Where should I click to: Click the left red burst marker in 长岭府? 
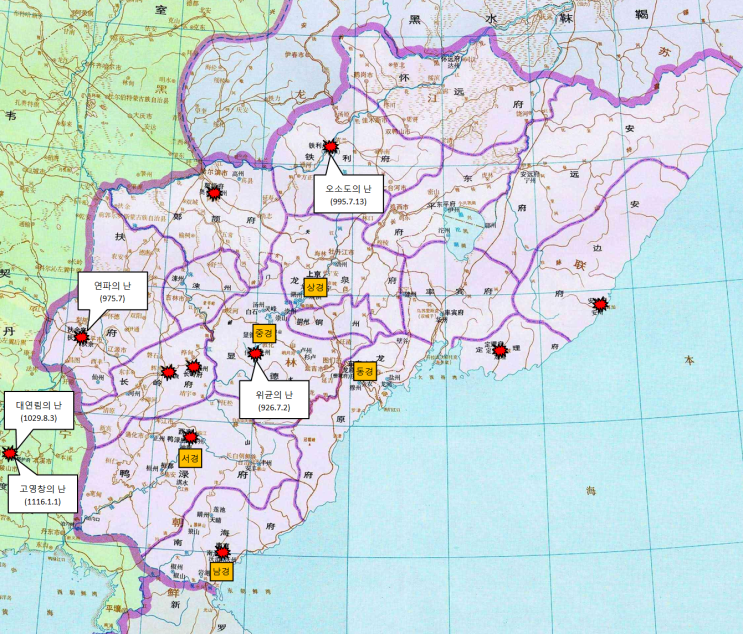click(x=168, y=372)
